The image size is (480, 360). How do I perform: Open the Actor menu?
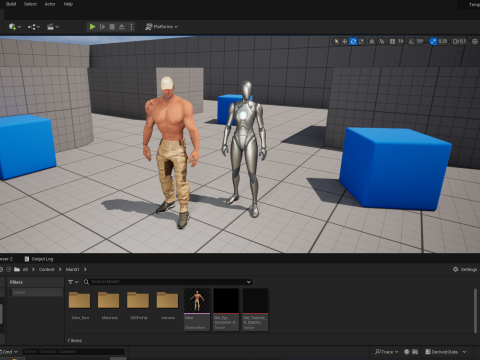point(50,4)
